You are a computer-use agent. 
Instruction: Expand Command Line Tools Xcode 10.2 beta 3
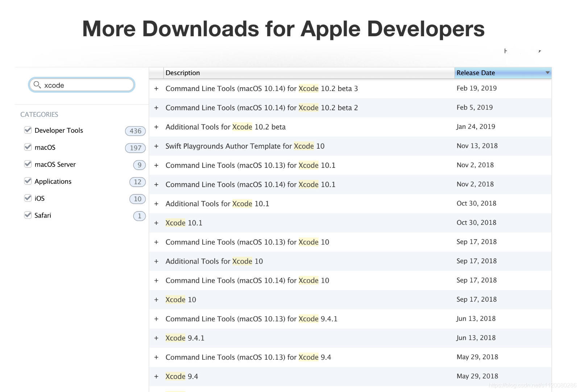tap(156, 88)
